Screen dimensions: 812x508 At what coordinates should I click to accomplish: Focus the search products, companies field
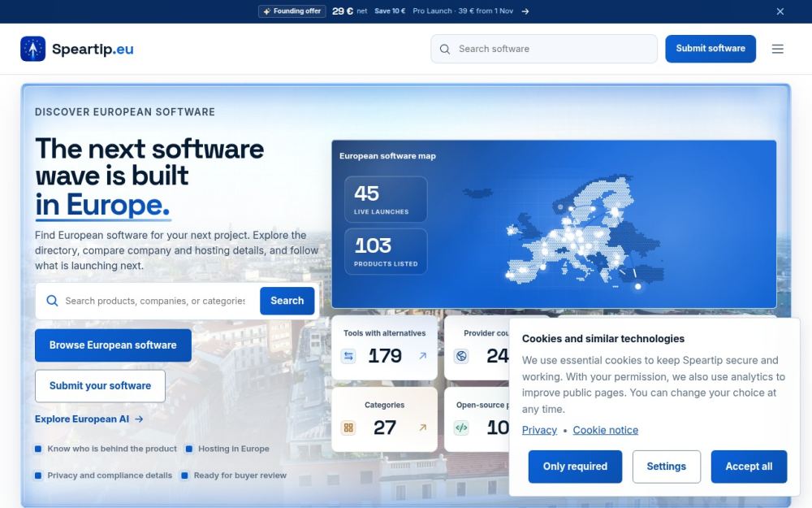click(x=155, y=301)
